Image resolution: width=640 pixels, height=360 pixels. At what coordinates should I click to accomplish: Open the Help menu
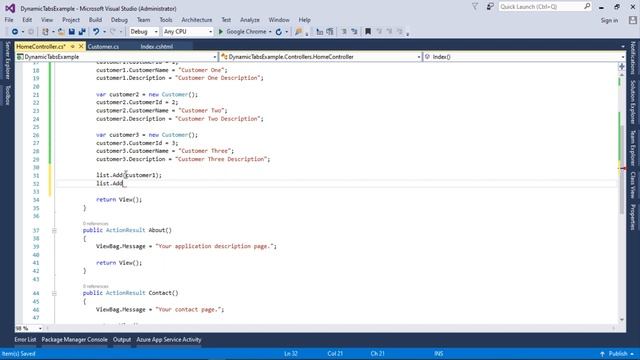(x=304, y=20)
